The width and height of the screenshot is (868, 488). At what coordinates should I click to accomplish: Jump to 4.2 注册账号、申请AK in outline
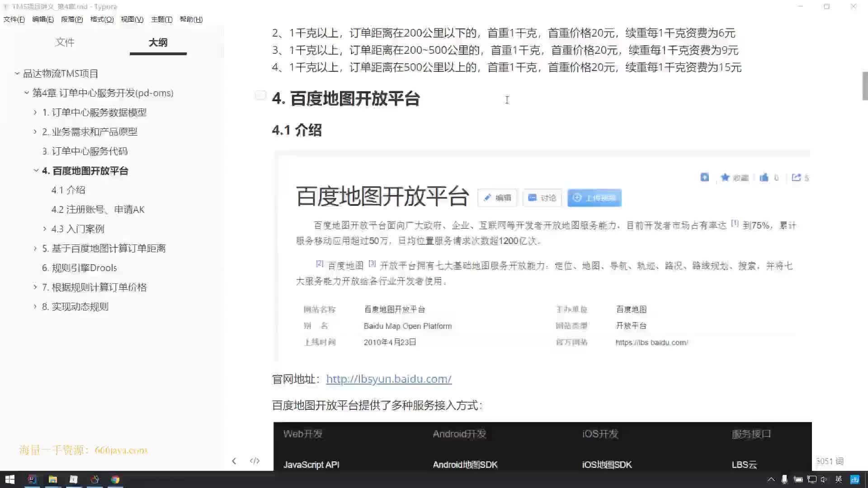[98, 210]
